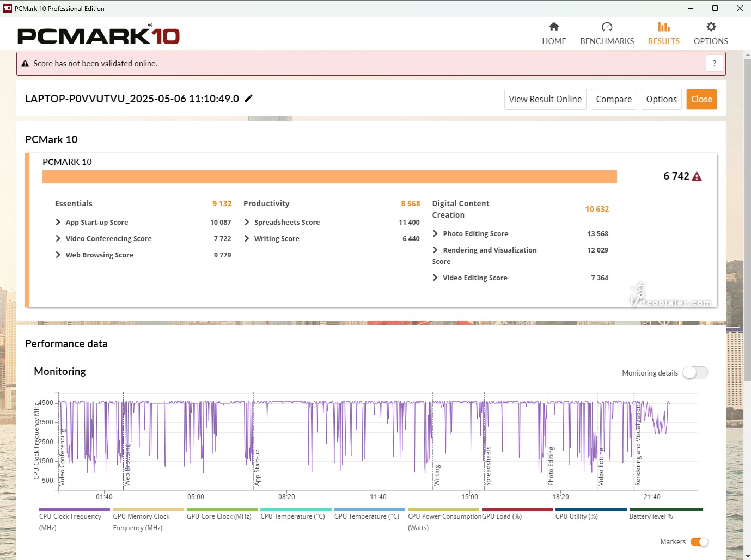This screenshot has height=560, width=751.
Task: Click the benchmarks gauge icon
Action: click(607, 27)
